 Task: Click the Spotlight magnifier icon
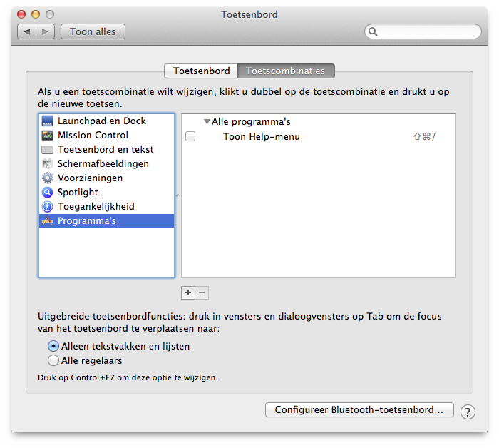[x=48, y=193]
